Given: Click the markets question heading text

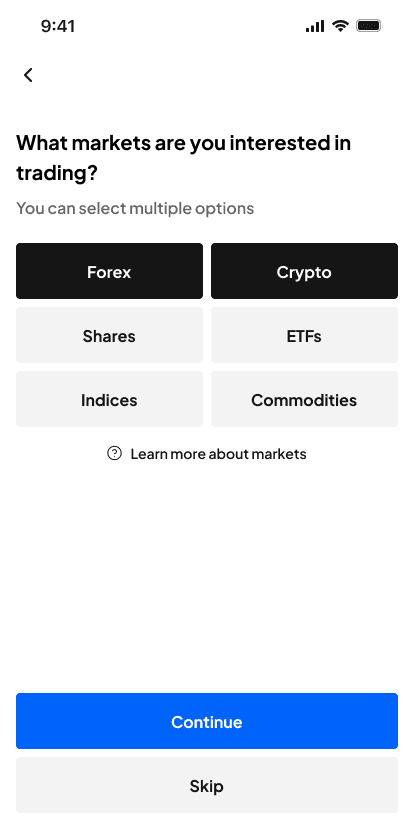Looking at the screenshot, I should (183, 158).
